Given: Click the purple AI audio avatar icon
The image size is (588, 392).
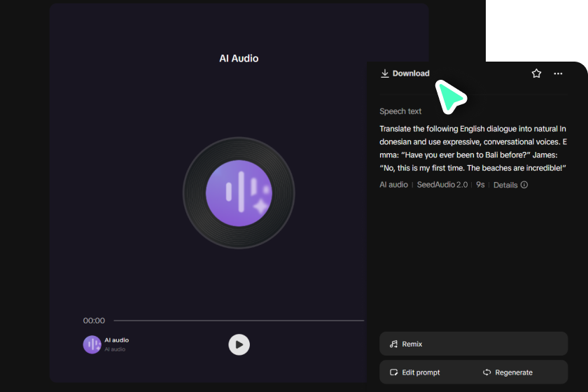Looking at the screenshot, I should coord(92,344).
